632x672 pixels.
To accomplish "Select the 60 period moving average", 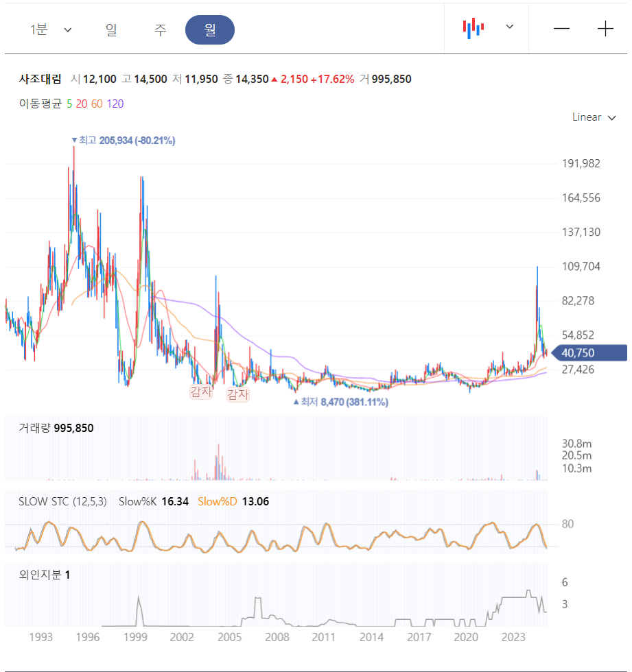I will pos(97,104).
